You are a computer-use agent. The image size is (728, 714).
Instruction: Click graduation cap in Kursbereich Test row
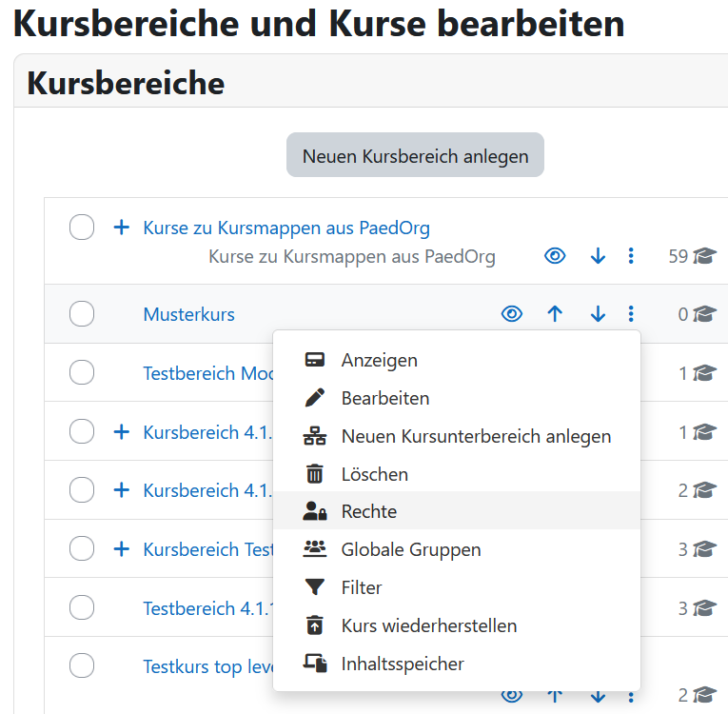point(705,549)
